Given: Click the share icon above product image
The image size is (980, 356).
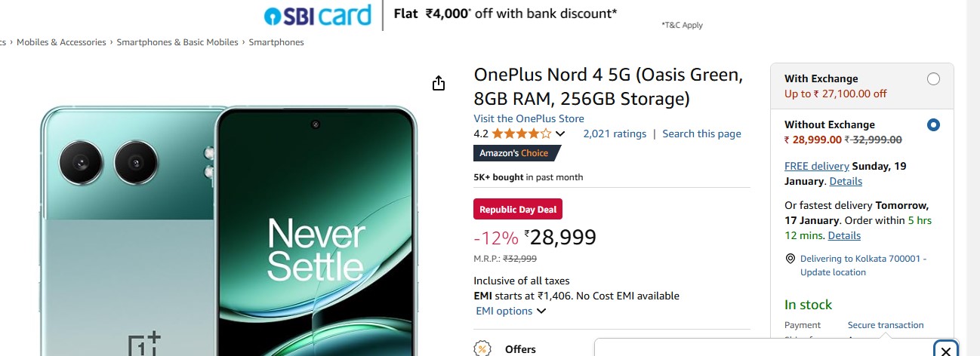Looking at the screenshot, I should pyautogui.click(x=439, y=83).
